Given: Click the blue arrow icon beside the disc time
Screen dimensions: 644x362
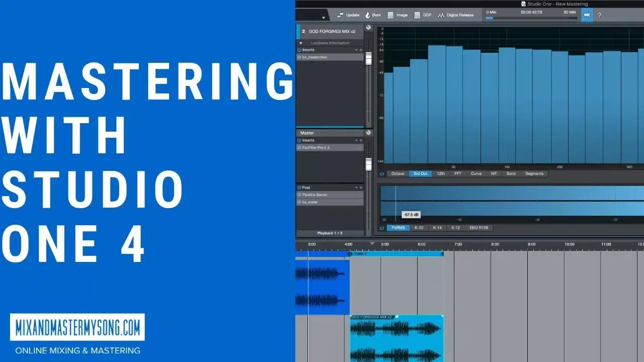Looking at the screenshot, I should tap(587, 15).
